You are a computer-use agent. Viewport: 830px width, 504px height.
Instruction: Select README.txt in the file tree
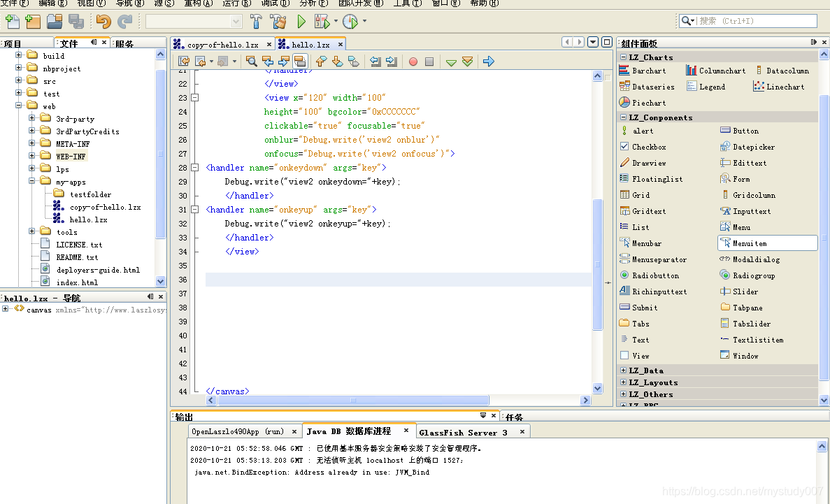77,257
